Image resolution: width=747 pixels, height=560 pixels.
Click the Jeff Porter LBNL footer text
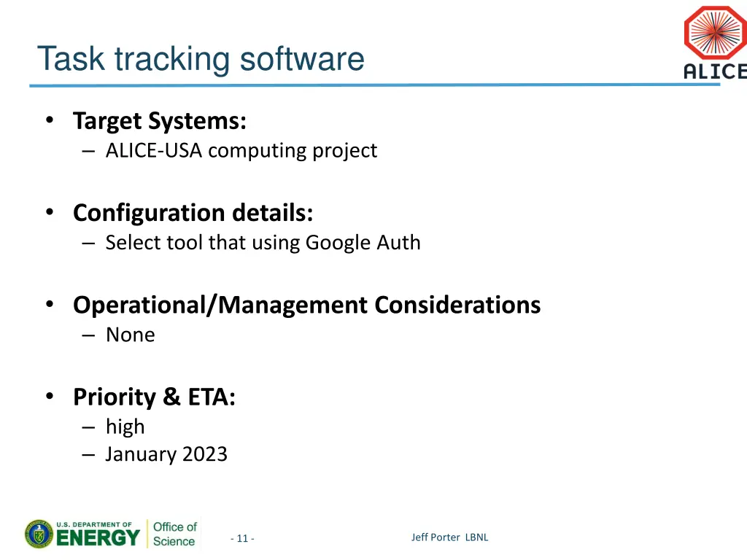coord(449,537)
